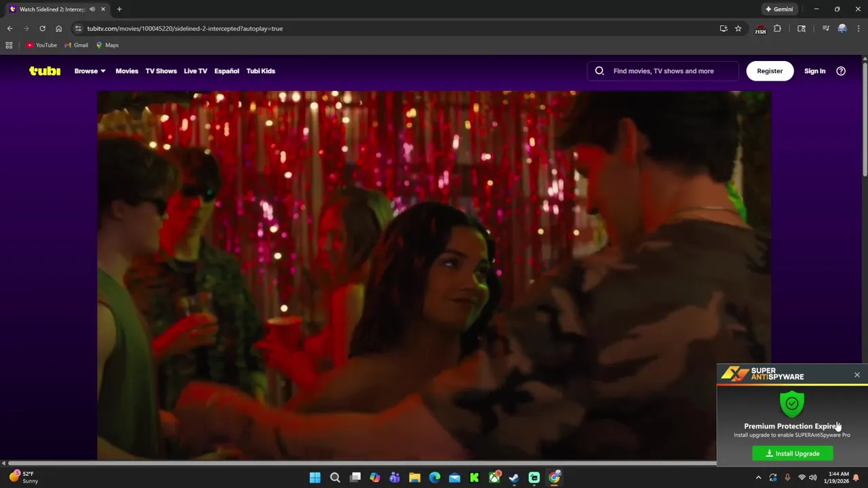The height and width of the screenshot is (488, 868).
Task: Click the Tubi search magnifier icon
Action: click(x=599, y=70)
